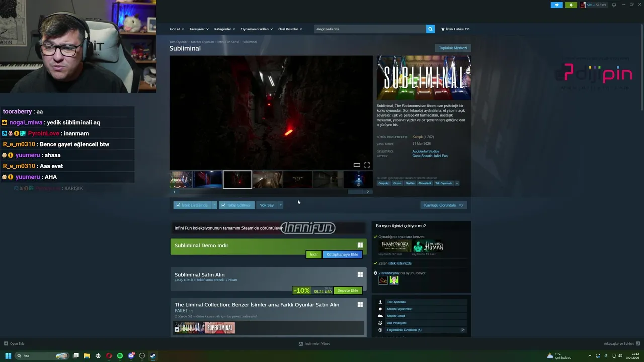Open File Explorer from taskbar
The image size is (644, 362).
pyautogui.click(x=87, y=356)
